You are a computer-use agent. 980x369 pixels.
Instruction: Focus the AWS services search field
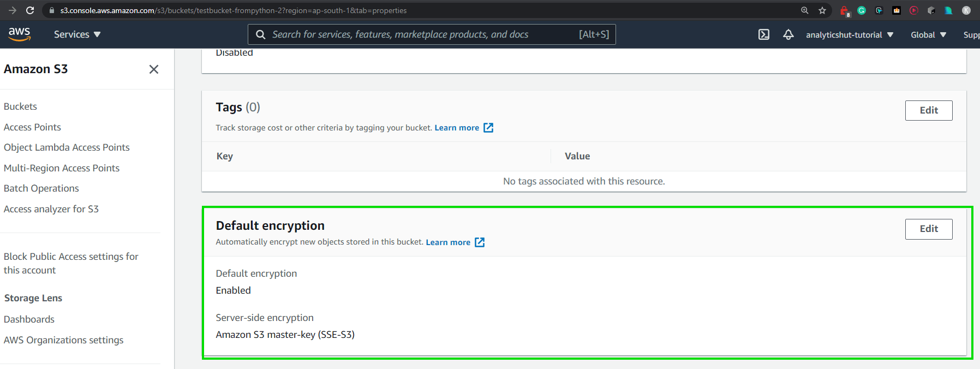(x=432, y=34)
